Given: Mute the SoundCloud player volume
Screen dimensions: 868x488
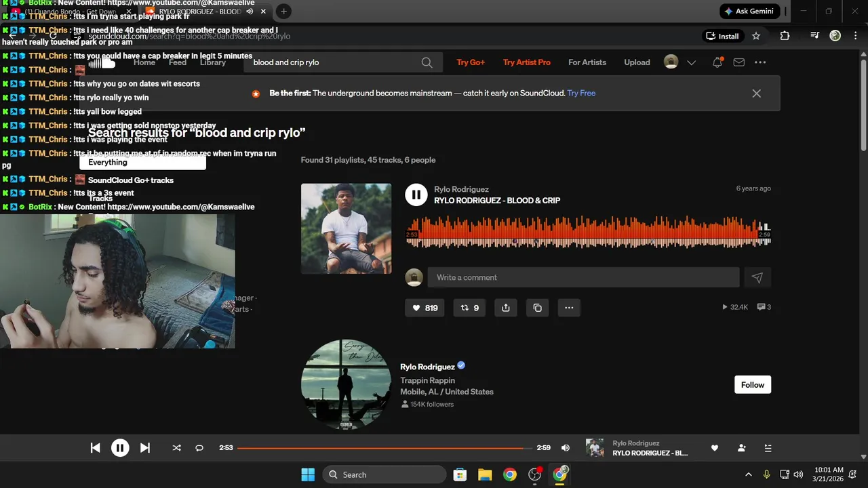Looking at the screenshot, I should (x=566, y=448).
